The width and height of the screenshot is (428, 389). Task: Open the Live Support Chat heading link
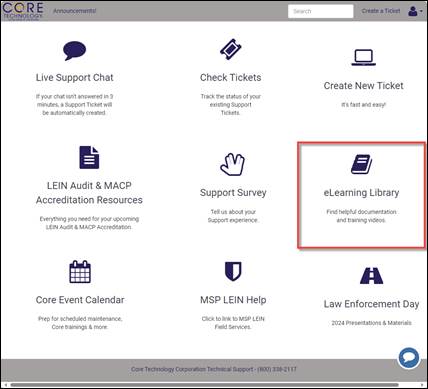tap(75, 77)
